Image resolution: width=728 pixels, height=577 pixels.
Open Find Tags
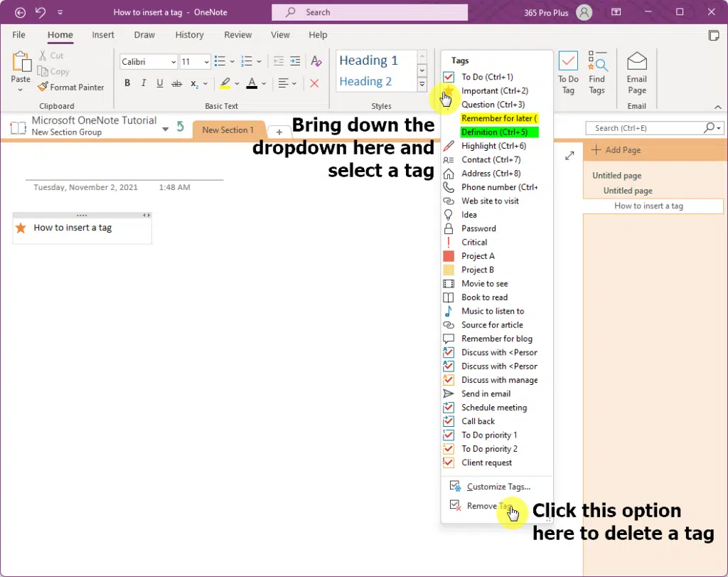pyautogui.click(x=597, y=73)
